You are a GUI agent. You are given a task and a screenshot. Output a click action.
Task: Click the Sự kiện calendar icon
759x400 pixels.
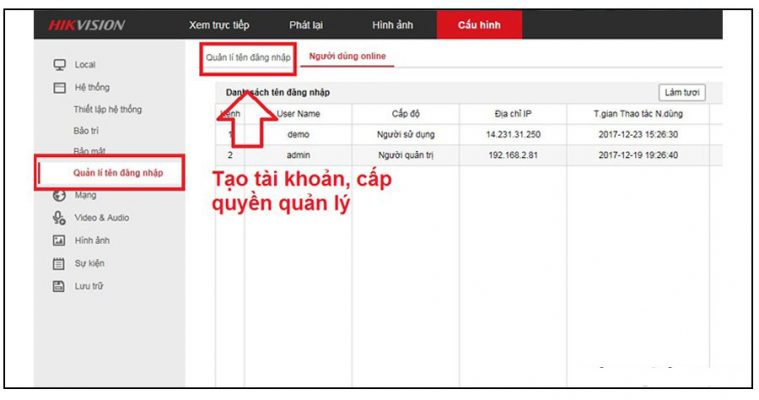[59, 264]
